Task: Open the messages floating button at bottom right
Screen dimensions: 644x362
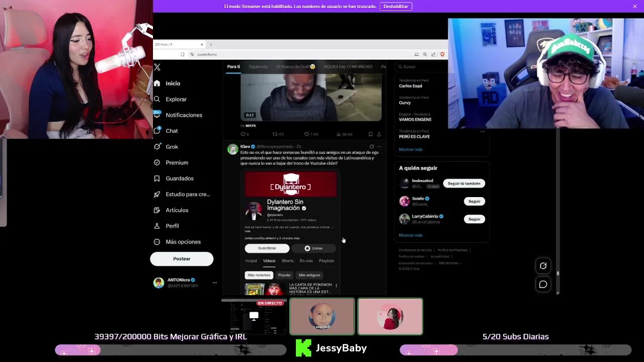Action: [x=543, y=285]
